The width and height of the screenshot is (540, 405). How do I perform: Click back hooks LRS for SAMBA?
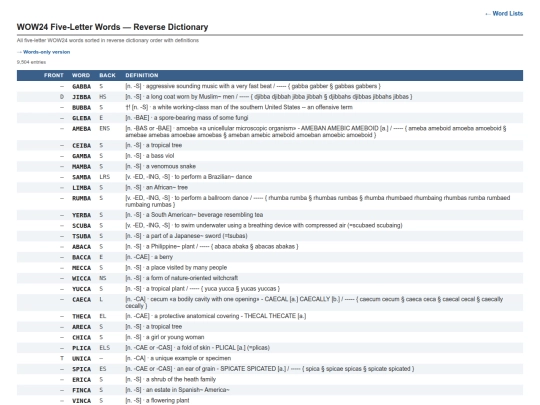click(104, 177)
